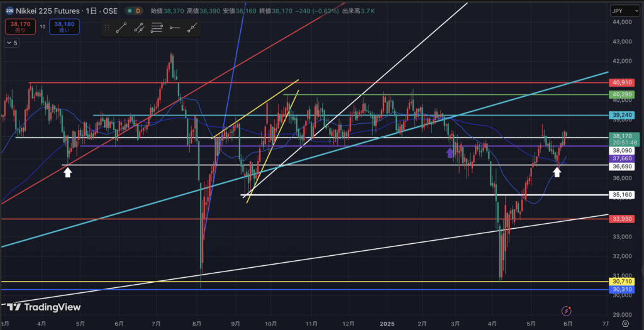Select the horizontal ray drawing tool
644x330 pixels.
tap(175, 28)
